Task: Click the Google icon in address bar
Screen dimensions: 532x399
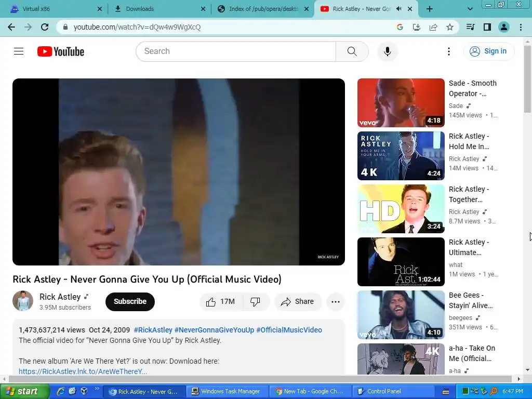Action: (400, 27)
